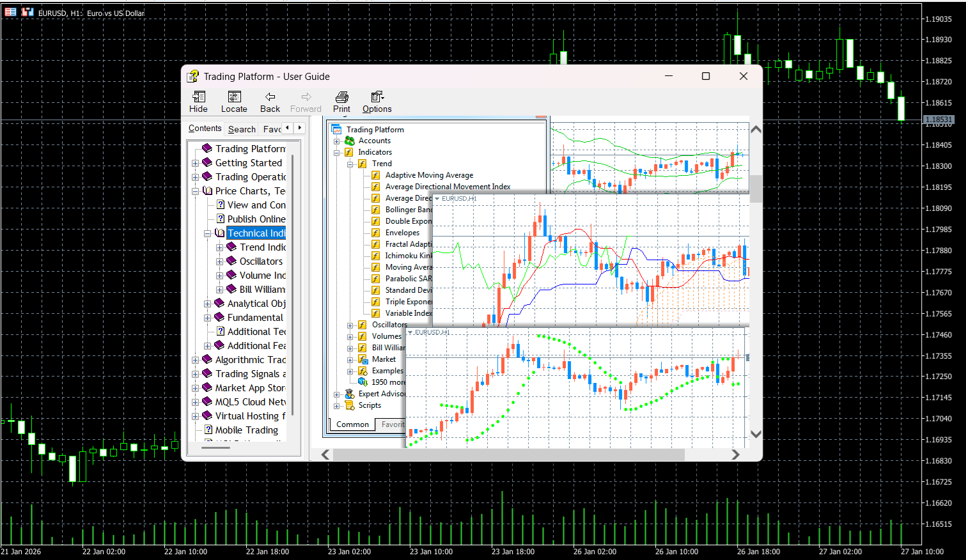
Task: Click the Locate toolbar icon
Action: coord(234,97)
